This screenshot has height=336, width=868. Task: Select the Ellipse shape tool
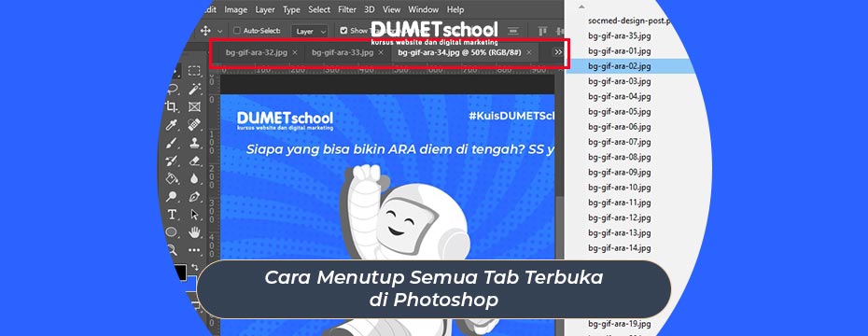(x=172, y=232)
